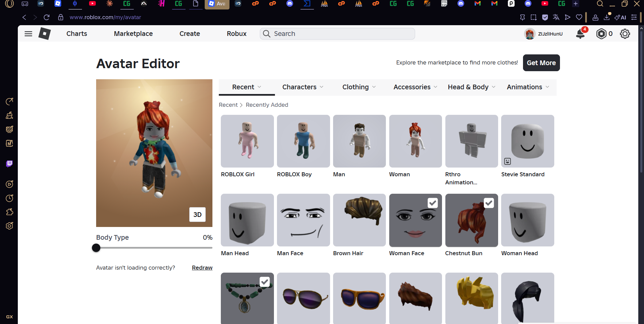Show site info via the padlock icon
Viewport: 644px width, 324px height.
(x=61, y=17)
